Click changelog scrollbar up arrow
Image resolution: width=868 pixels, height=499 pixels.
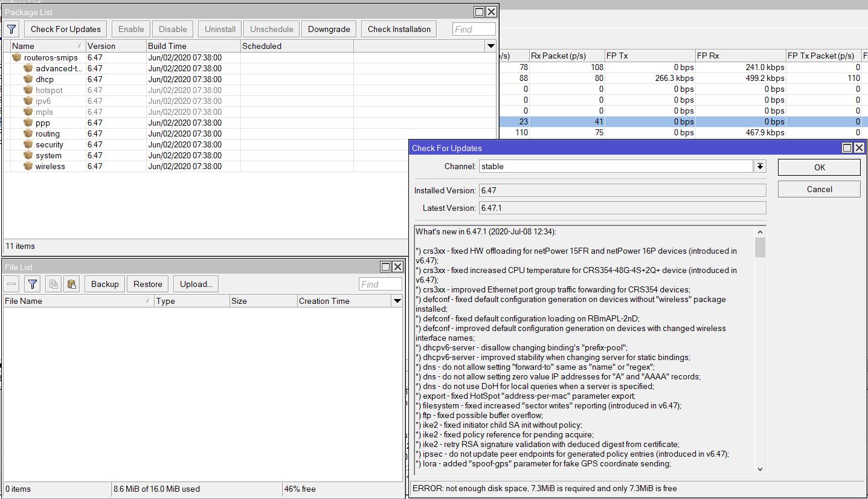760,232
